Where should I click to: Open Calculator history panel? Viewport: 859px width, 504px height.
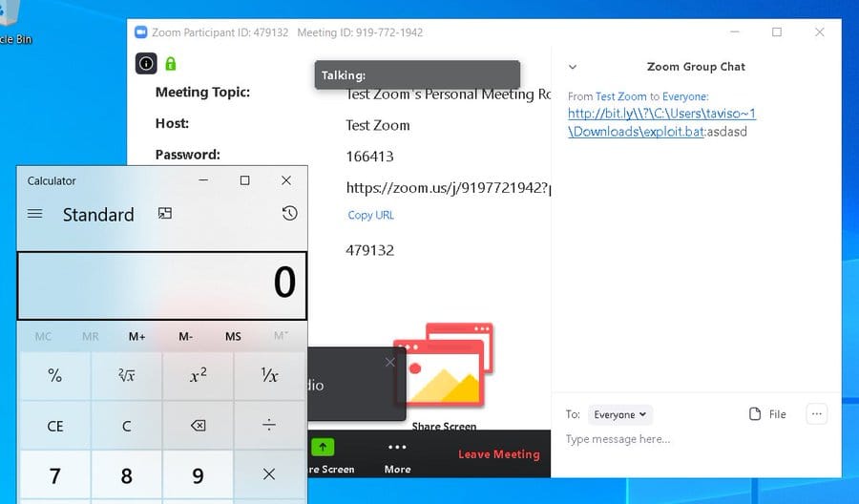[x=290, y=214]
